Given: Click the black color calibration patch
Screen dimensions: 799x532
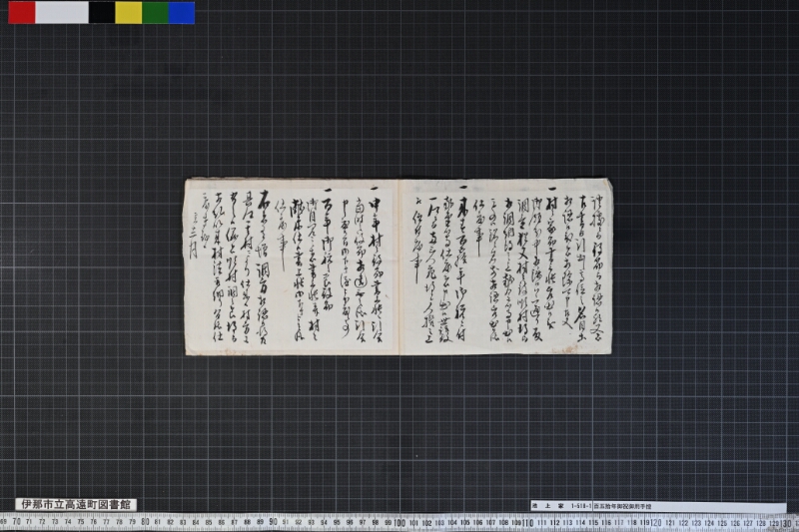Looking at the screenshot, I should coord(102,13).
